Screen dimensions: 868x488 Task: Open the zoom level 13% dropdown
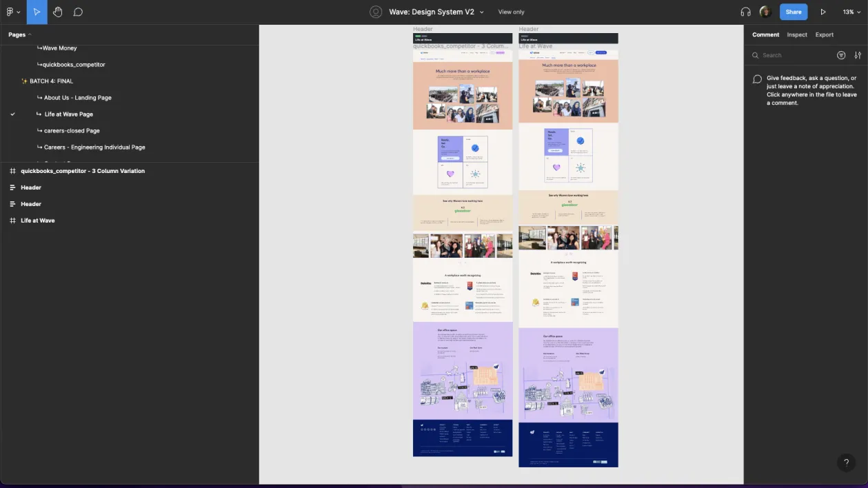coord(849,12)
